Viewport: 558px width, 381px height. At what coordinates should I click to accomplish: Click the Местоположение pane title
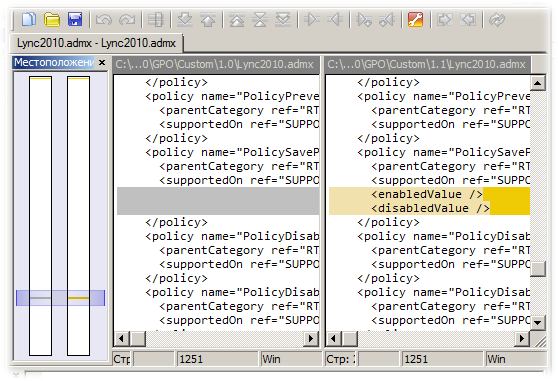(54, 63)
